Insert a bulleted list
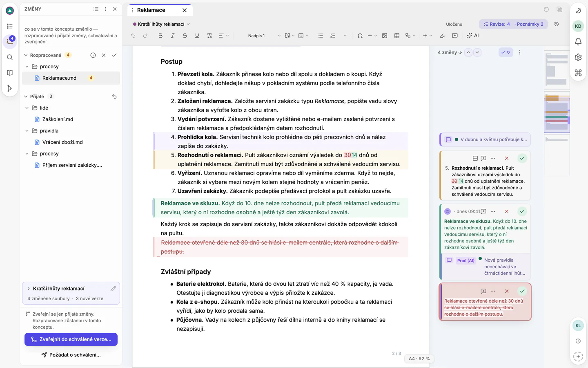This screenshot has width=588, height=368. (321, 36)
